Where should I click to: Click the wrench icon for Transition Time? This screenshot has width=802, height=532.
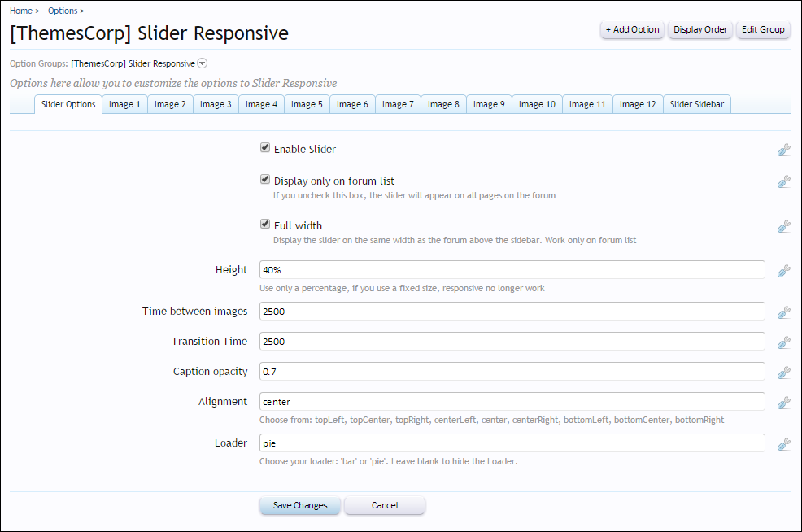click(x=783, y=342)
